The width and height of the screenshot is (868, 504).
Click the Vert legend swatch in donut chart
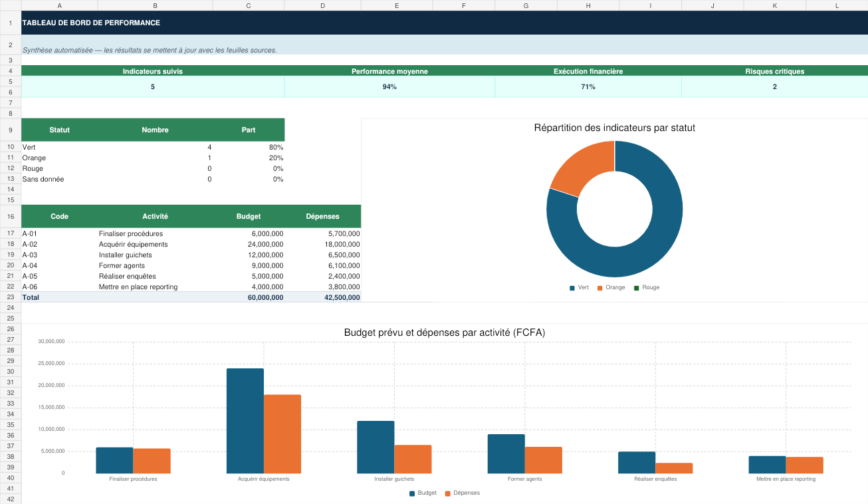[x=572, y=288]
